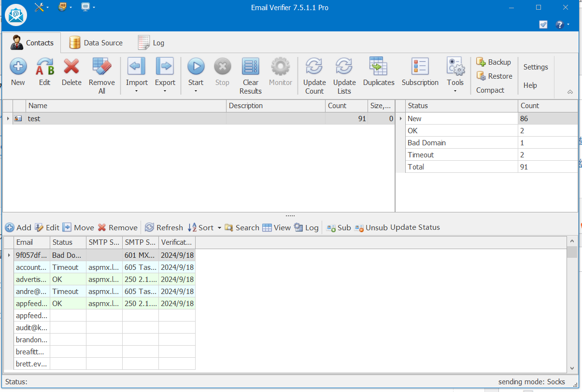Open dropdown beside the AB icon

point(71,7)
